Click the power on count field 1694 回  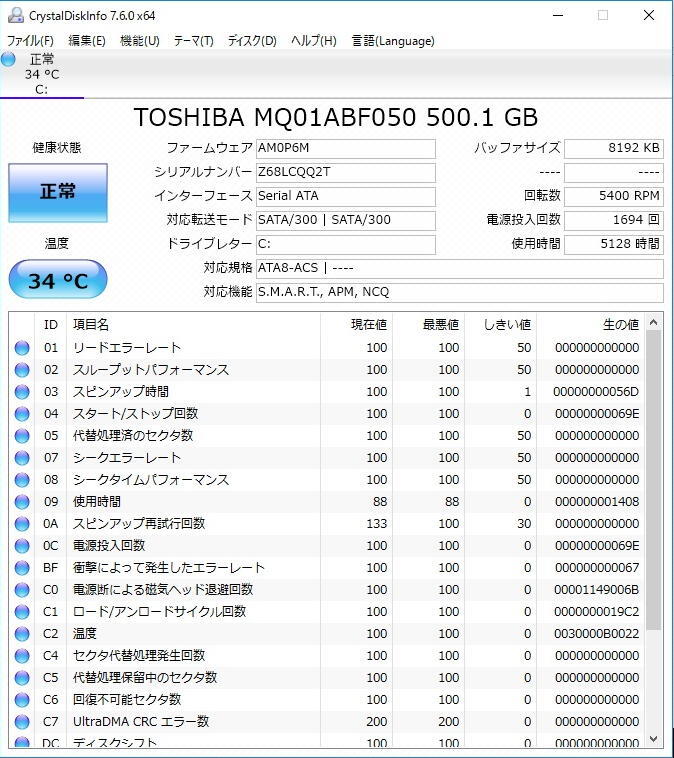click(614, 220)
